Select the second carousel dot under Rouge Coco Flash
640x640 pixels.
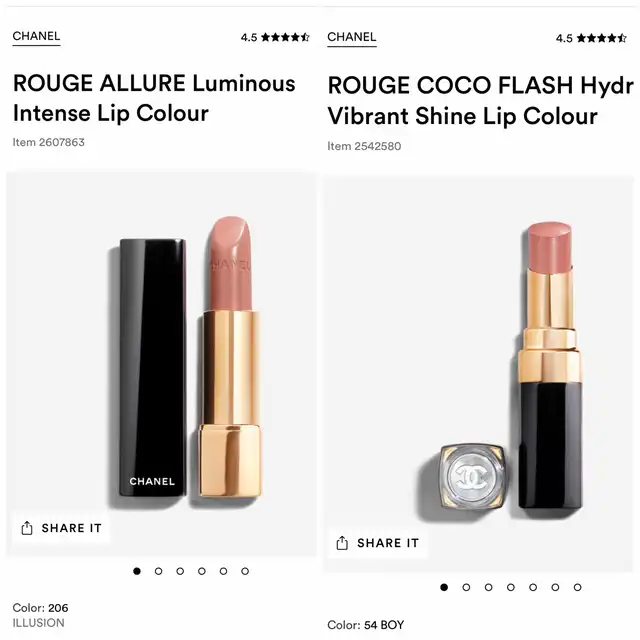[467, 587]
